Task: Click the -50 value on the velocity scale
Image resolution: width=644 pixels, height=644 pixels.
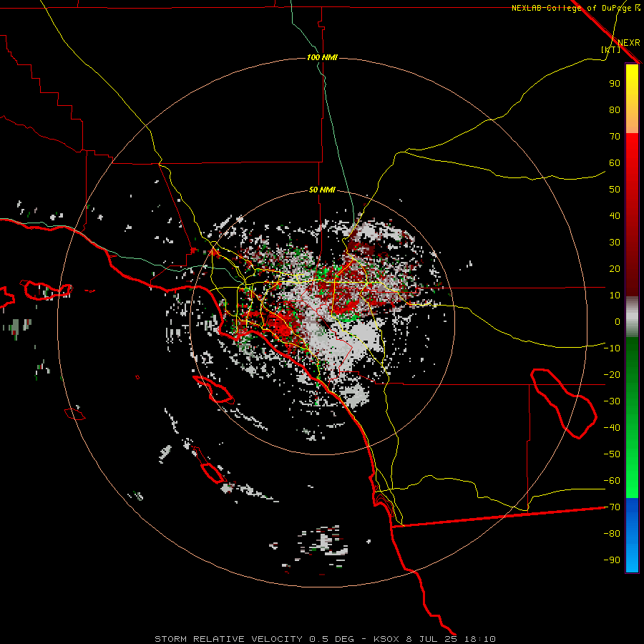Action: [x=612, y=454]
